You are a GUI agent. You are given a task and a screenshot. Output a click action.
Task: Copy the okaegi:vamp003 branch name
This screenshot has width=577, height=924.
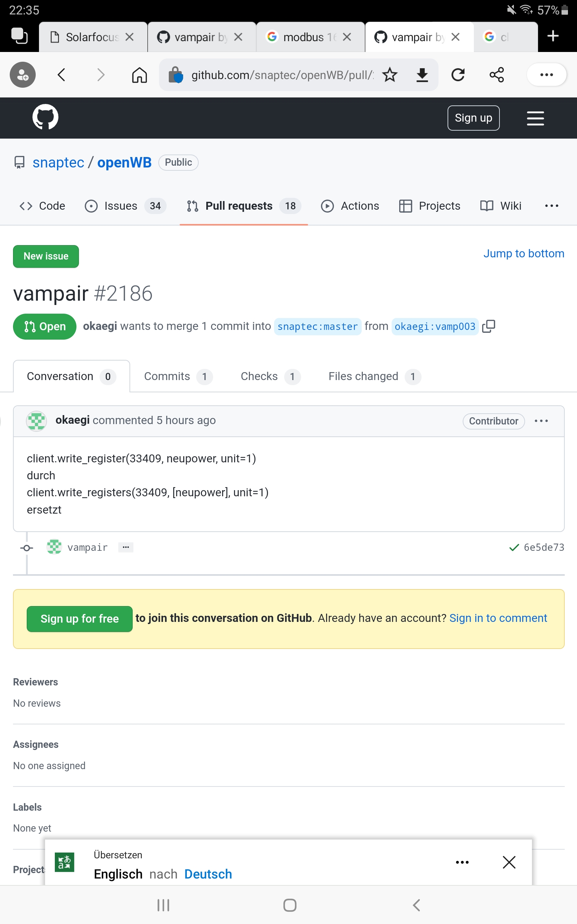489,326
